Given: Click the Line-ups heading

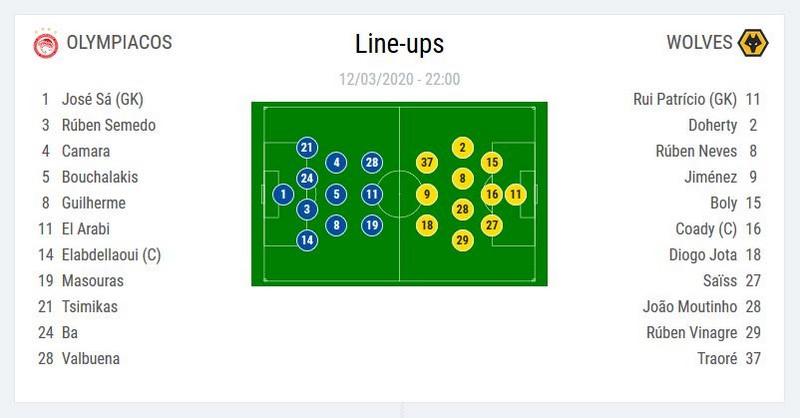Looking at the screenshot, I should tap(399, 44).
